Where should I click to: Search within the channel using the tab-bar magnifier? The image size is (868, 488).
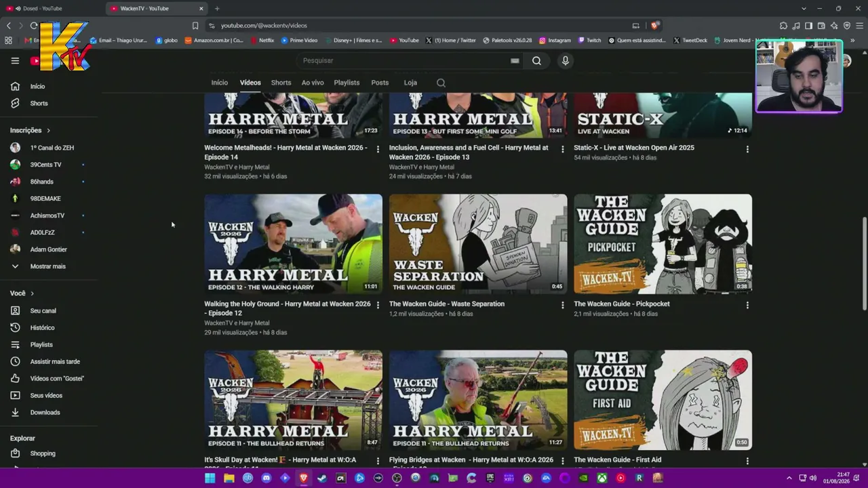tap(441, 83)
